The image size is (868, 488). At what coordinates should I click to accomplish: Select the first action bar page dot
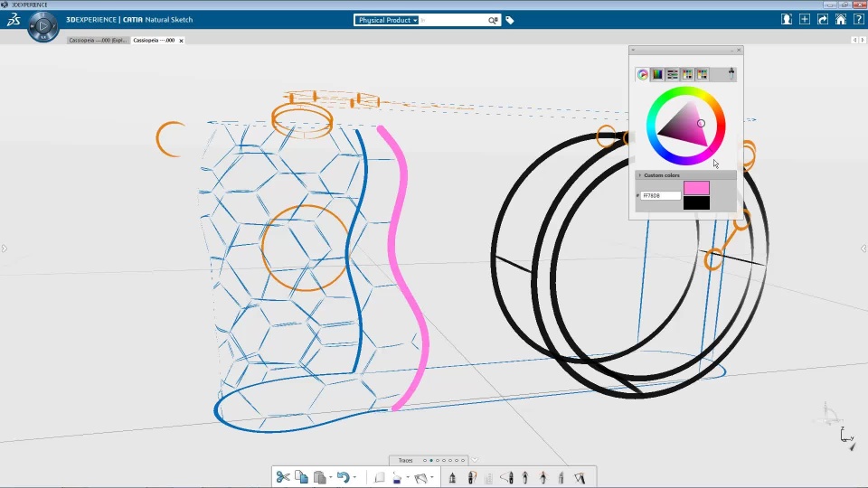click(425, 460)
